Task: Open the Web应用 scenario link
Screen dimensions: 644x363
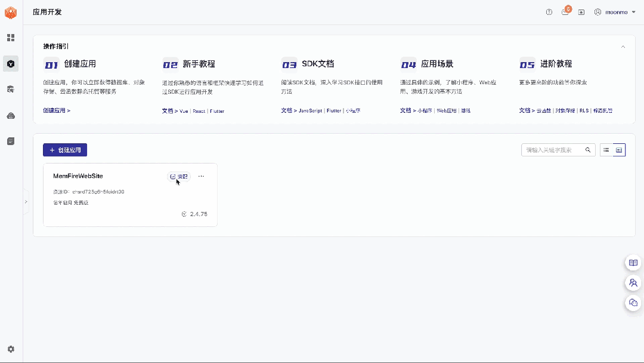Action: coord(447,110)
